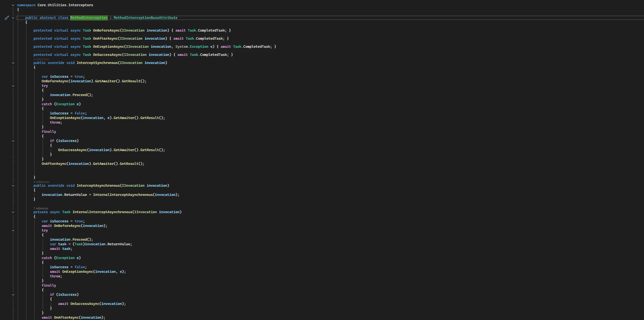Click OnBeforeAsync in its method declaration

click(x=106, y=30)
